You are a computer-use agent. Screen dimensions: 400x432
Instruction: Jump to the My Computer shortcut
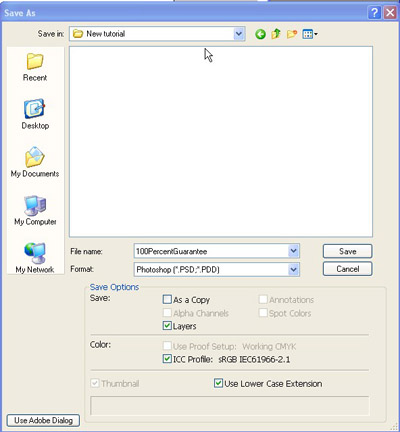pyautogui.click(x=35, y=210)
